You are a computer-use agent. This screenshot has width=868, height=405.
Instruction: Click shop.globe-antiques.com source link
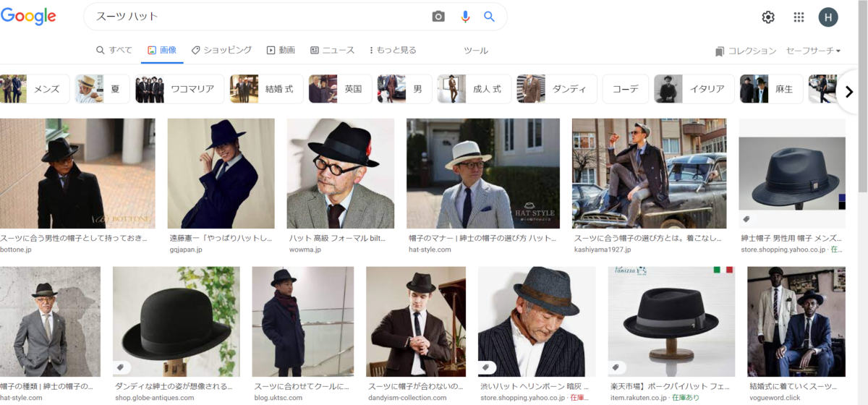tap(154, 398)
